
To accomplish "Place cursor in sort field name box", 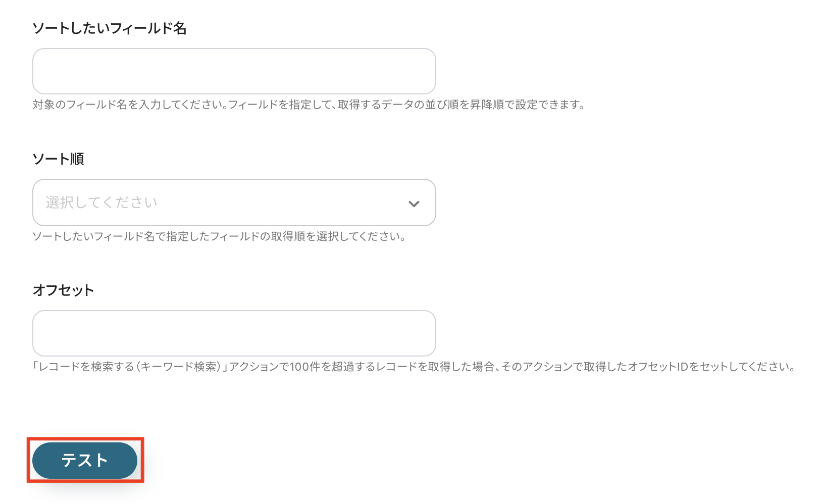I will (x=234, y=71).
